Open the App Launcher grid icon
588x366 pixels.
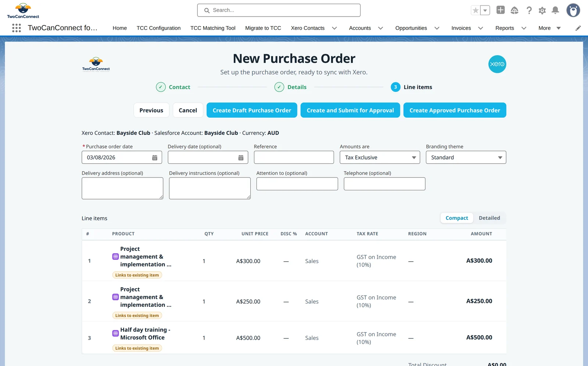[x=16, y=28]
